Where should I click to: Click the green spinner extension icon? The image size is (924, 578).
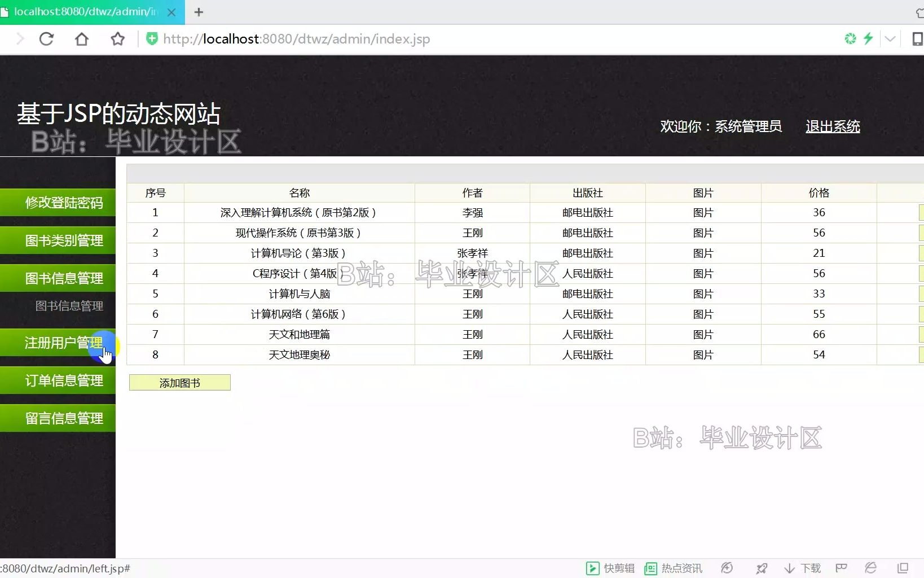coord(850,38)
